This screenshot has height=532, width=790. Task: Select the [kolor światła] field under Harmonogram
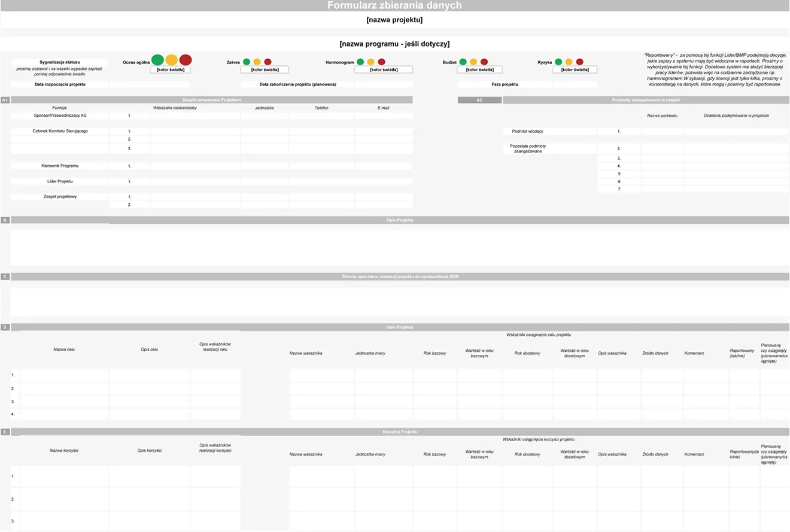point(384,70)
